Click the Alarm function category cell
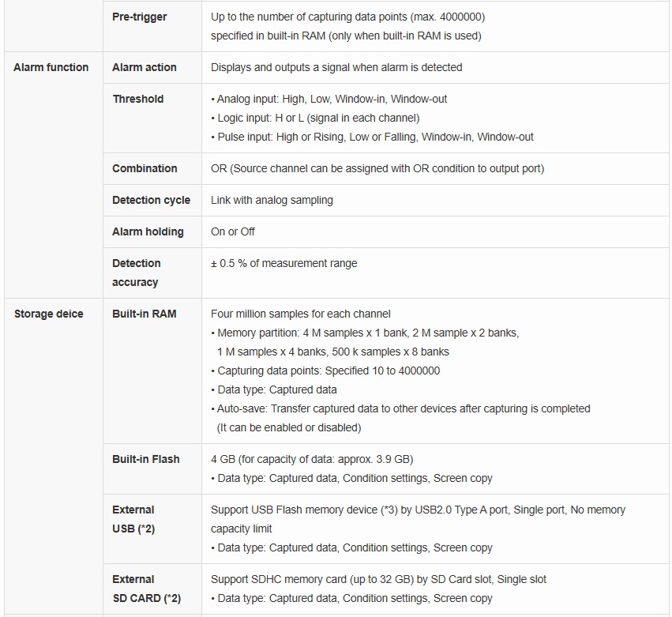This screenshot has height=617, width=672. 51,67
